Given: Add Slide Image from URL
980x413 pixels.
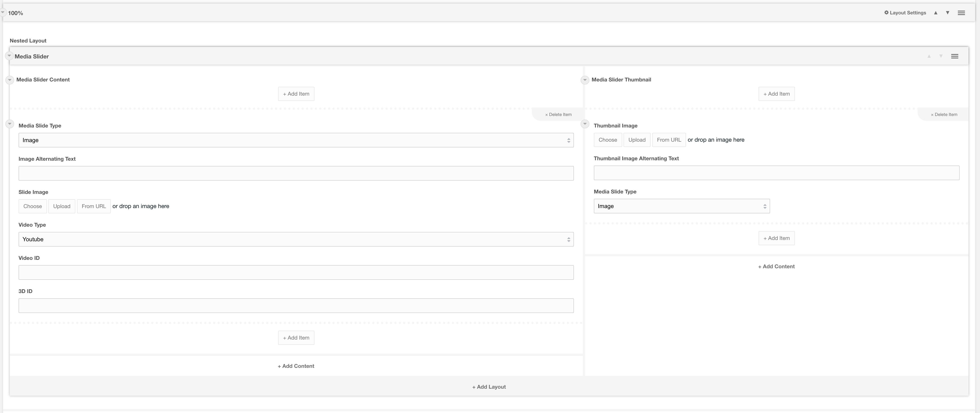Looking at the screenshot, I should [94, 206].
